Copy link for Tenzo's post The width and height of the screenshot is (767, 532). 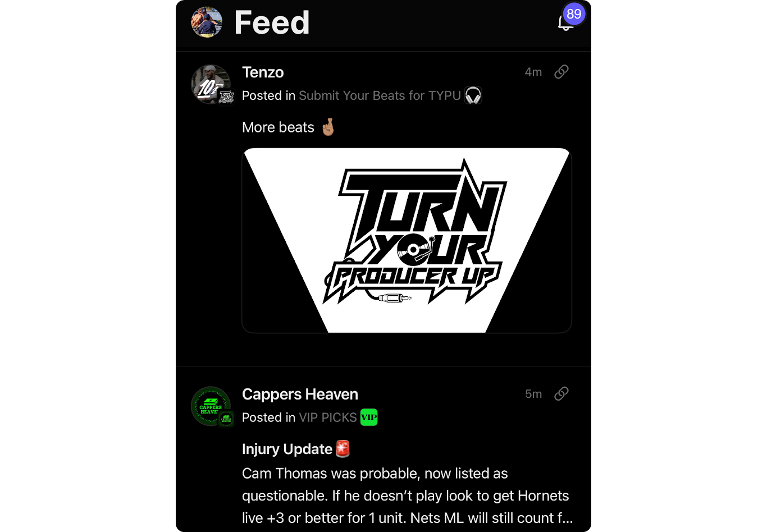coord(561,72)
